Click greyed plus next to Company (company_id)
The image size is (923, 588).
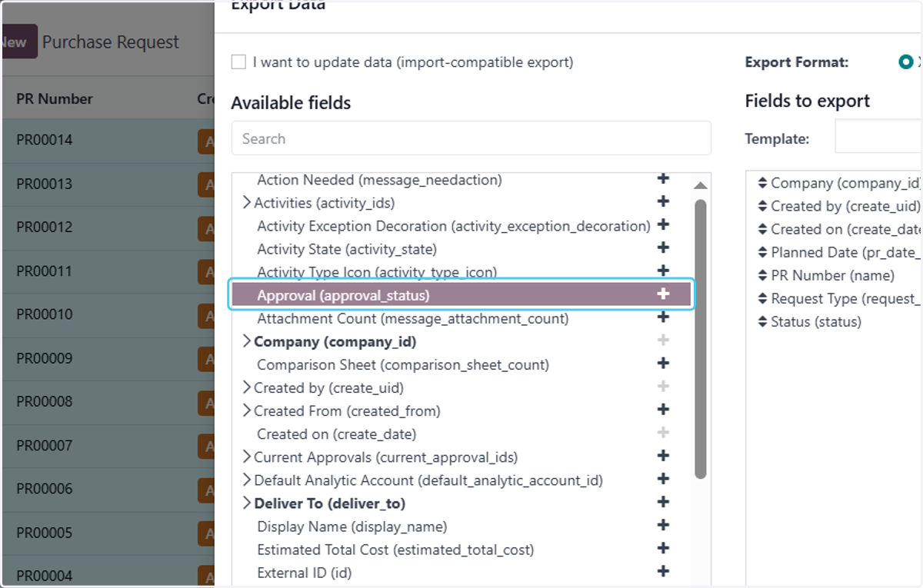[x=663, y=340]
